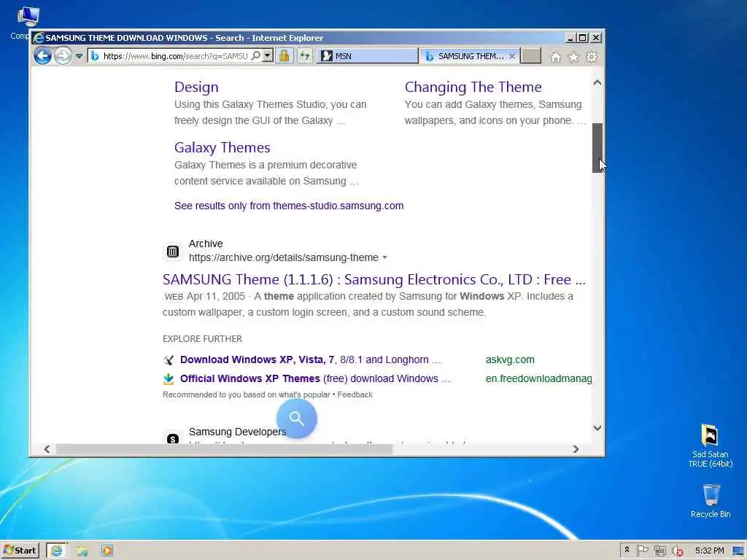The image size is (747, 560).
Task: Open the Start menu
Action: click(x=20, y=551)
